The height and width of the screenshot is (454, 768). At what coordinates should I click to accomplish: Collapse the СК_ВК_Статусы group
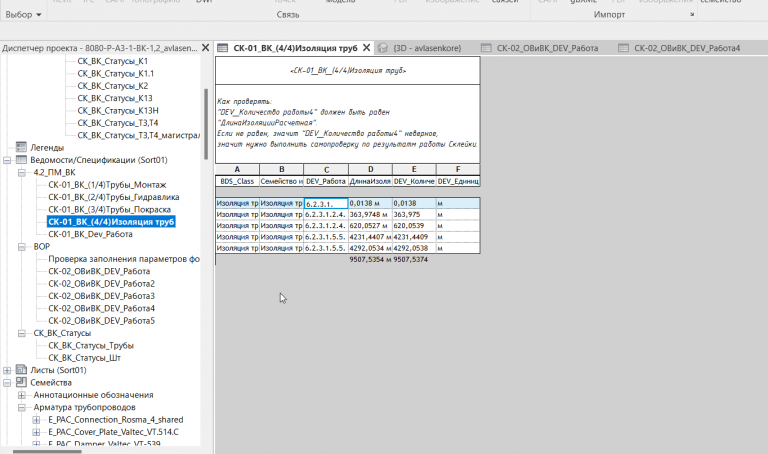pos(22,333)
